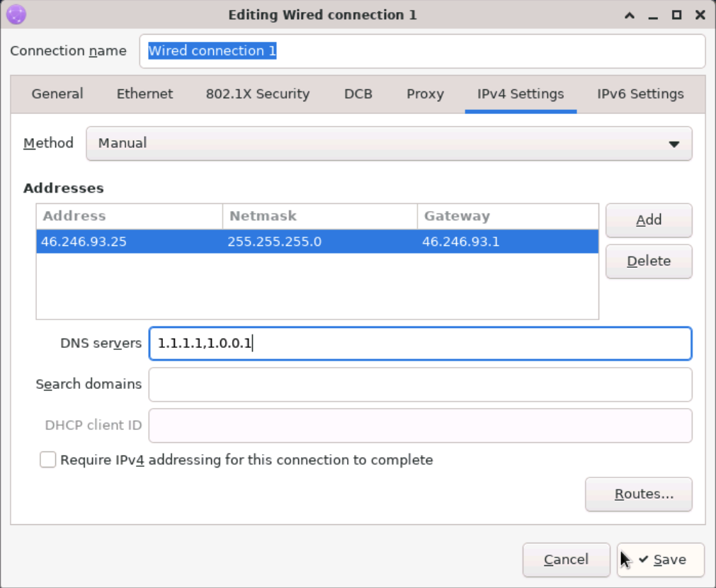The height and width of the screenshot is (588, 716).
Task: Click the checkmark icon on the Save button
Action: [643, 560]
